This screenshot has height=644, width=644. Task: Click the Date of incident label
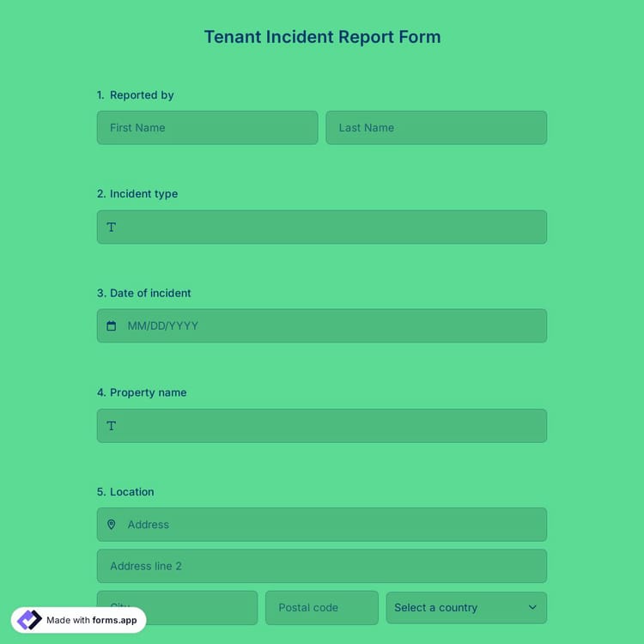tap(149, 294)
